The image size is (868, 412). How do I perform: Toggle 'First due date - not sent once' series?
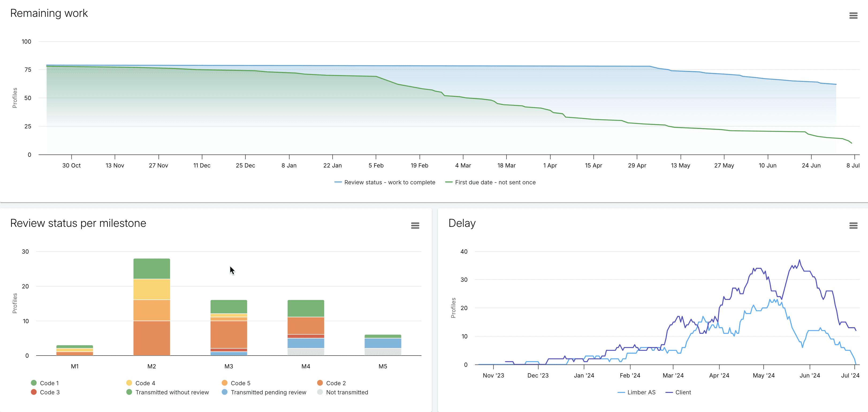click(x=495, y=182)
